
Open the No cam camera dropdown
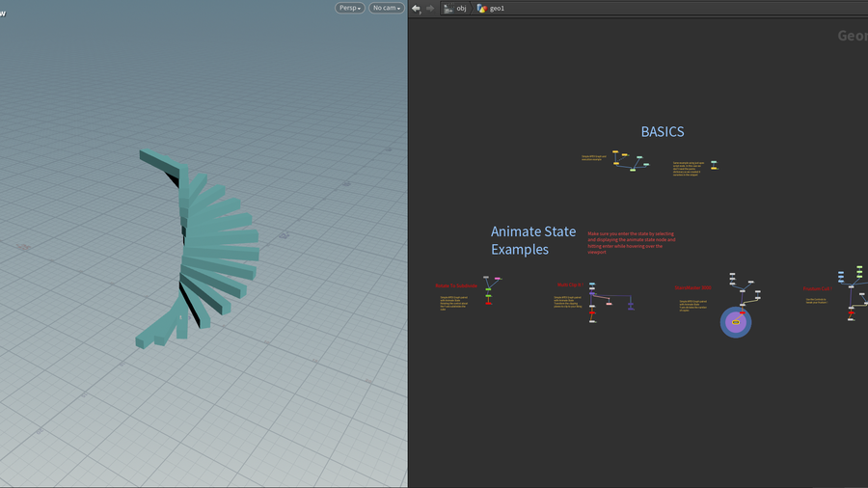[x=387, y=8]
